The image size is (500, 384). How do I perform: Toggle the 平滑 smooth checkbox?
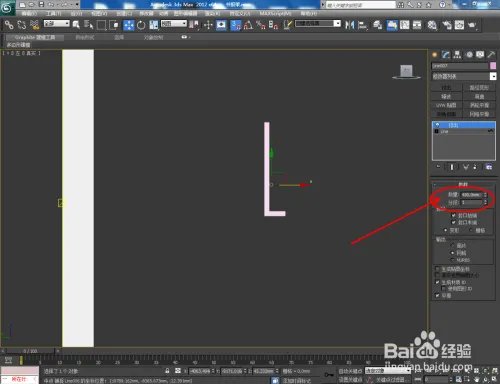tap(437, 295)
